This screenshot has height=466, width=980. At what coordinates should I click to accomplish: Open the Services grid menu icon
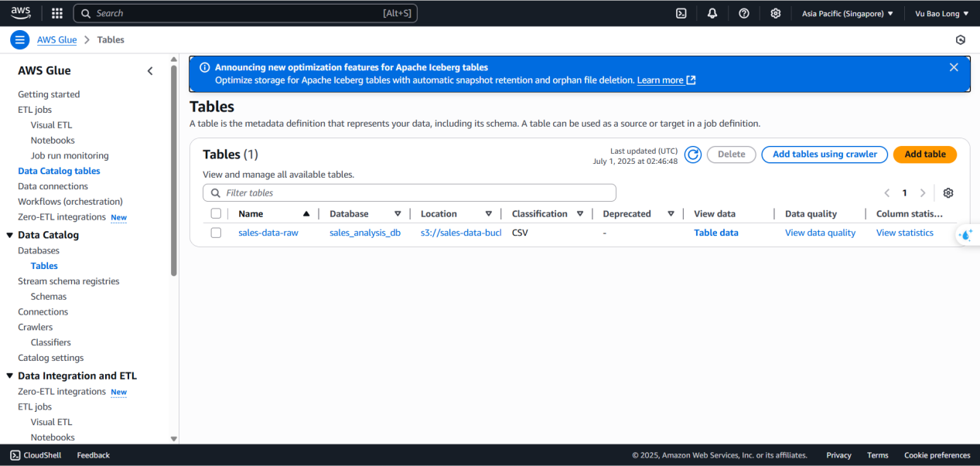[57, 13]
